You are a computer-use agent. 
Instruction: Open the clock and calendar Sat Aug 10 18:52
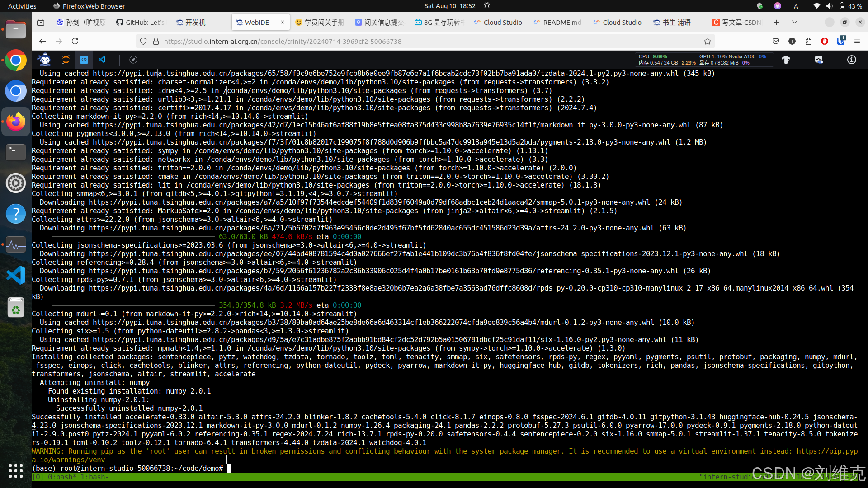coord(450,6)
